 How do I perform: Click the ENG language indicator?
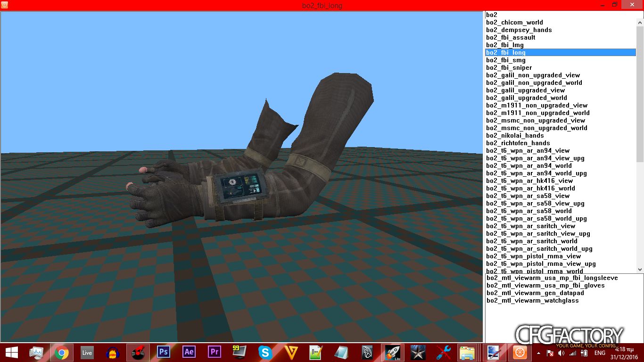coord(600,353)
